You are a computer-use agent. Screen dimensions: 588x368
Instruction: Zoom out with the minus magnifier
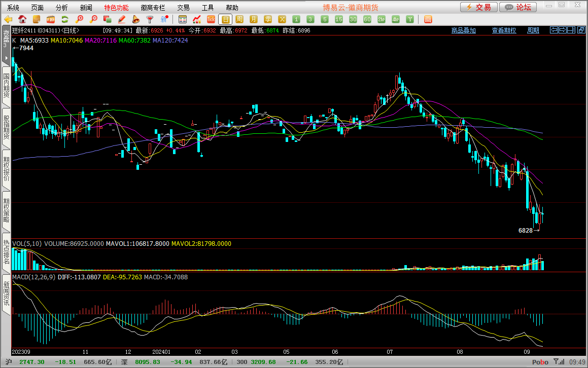point(93,19)
